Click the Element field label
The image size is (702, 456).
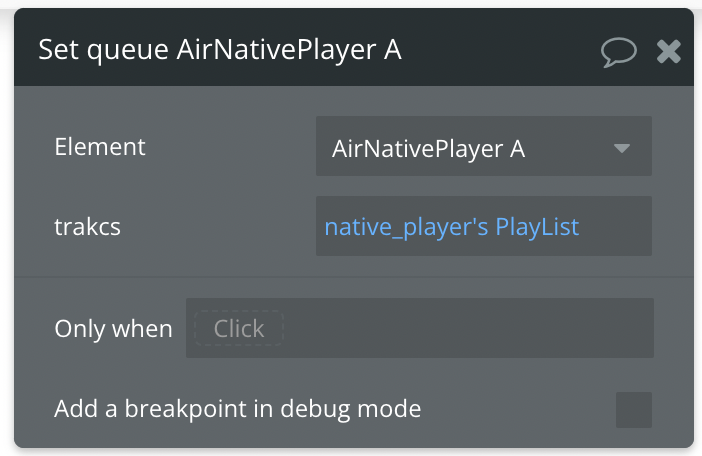click(x=100, y=146)
